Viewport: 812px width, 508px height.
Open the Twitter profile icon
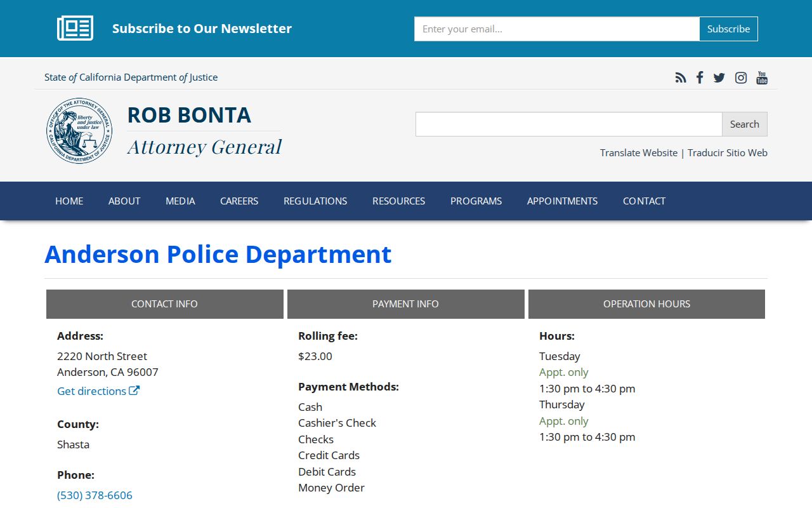719,77
